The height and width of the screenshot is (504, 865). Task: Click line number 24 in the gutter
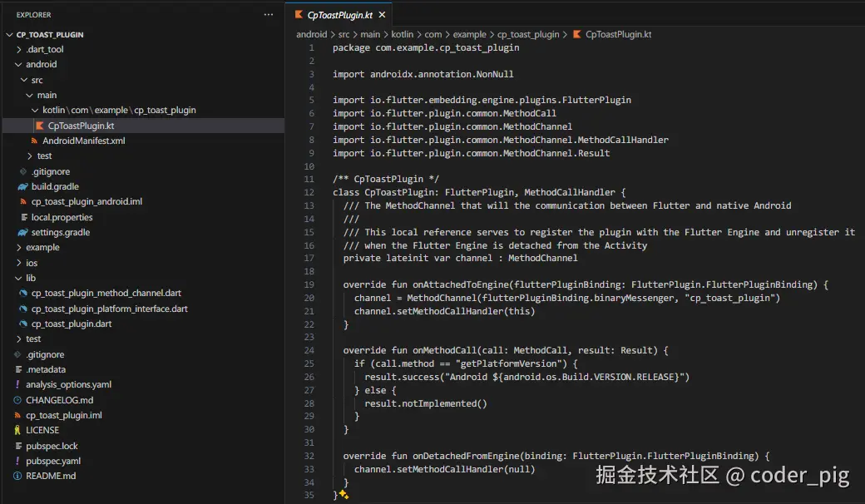[309, 350]
